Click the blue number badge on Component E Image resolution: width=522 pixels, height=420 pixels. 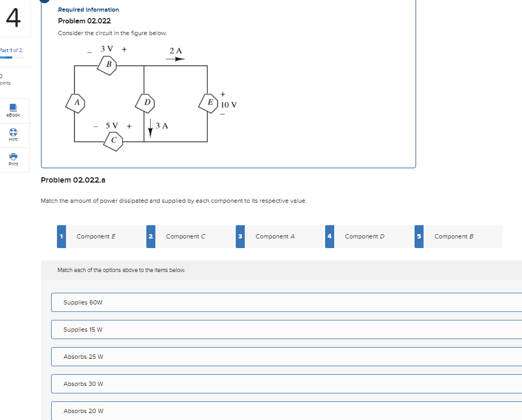(x=61, y=236)
